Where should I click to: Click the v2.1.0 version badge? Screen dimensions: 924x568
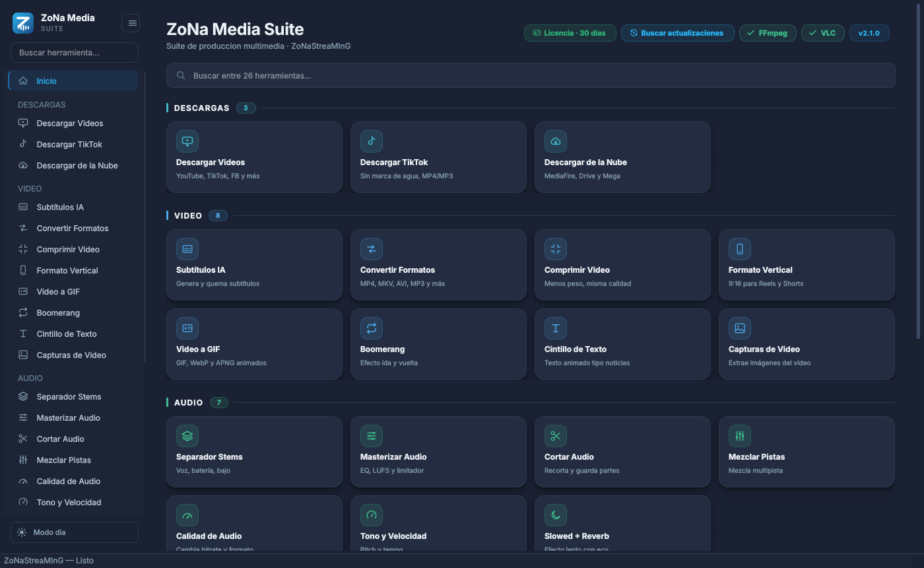tap(869, 33)
